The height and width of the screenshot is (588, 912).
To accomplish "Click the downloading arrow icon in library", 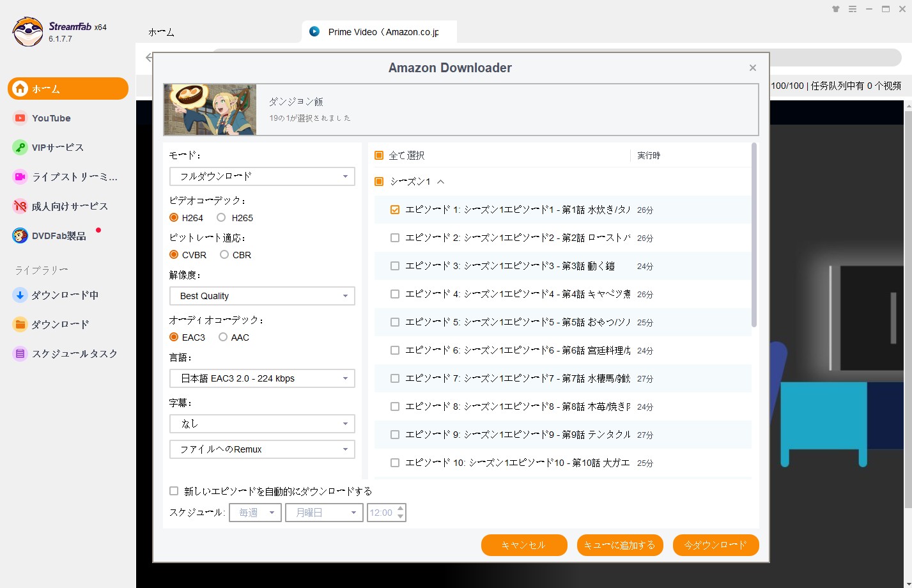I will [x=20, y=295].
